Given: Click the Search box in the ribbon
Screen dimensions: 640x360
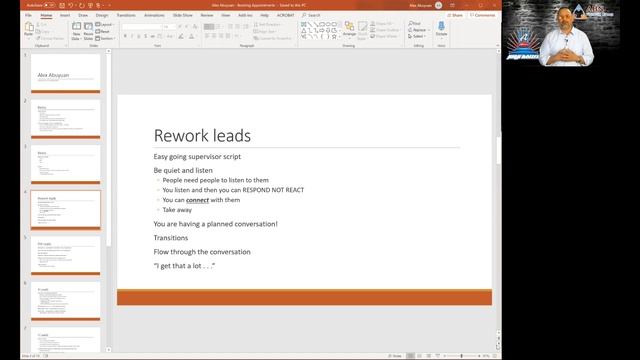Looking at the screenshot, I should (311, 15).
